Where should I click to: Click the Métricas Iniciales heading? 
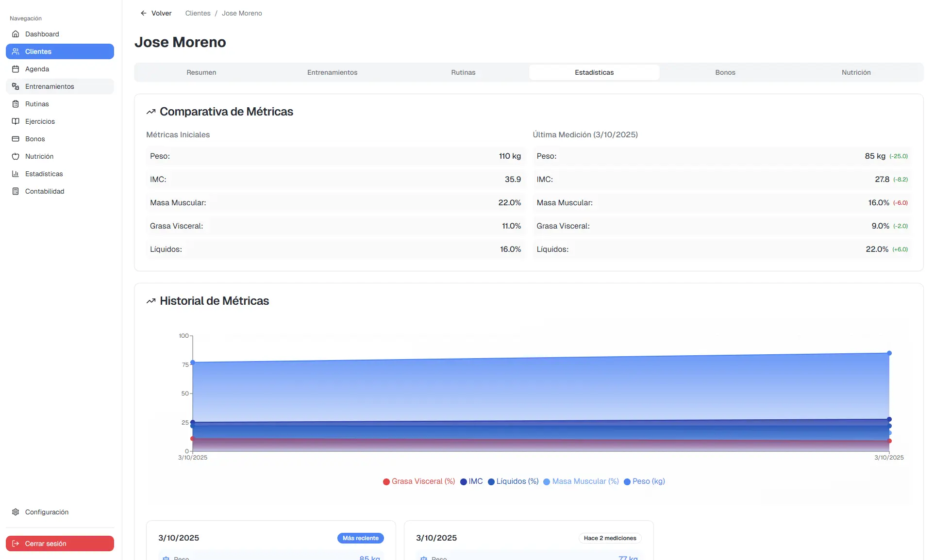(178, 135)
